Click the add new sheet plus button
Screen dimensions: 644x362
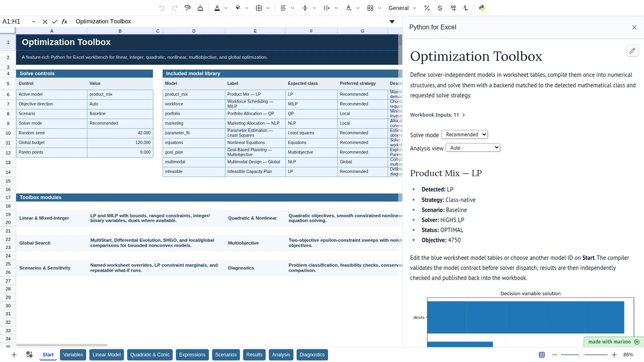pyautogui.click(x=14, y=354)
